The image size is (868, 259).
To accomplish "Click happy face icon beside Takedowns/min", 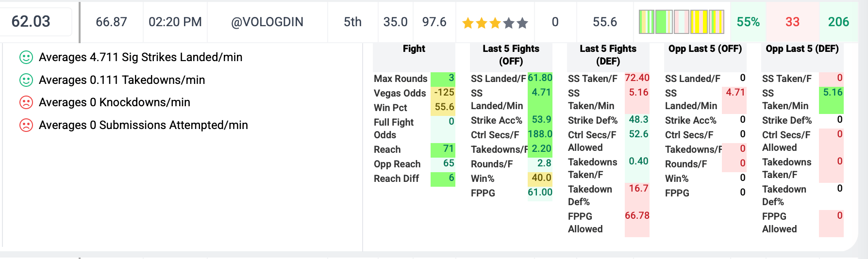I will click(26, 80).
